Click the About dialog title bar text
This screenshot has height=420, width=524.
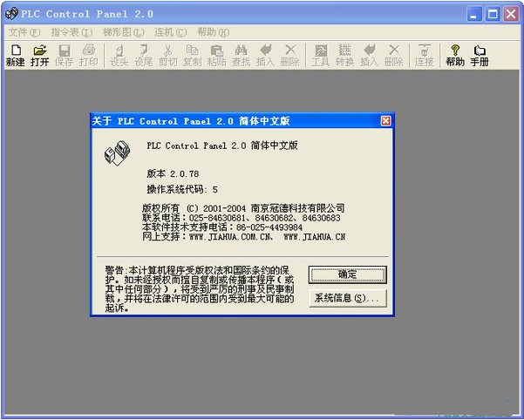[x=191, y=121]
